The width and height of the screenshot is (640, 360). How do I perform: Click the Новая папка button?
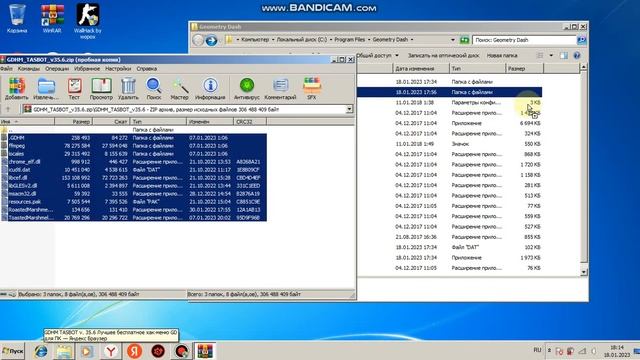click(502, 55)
